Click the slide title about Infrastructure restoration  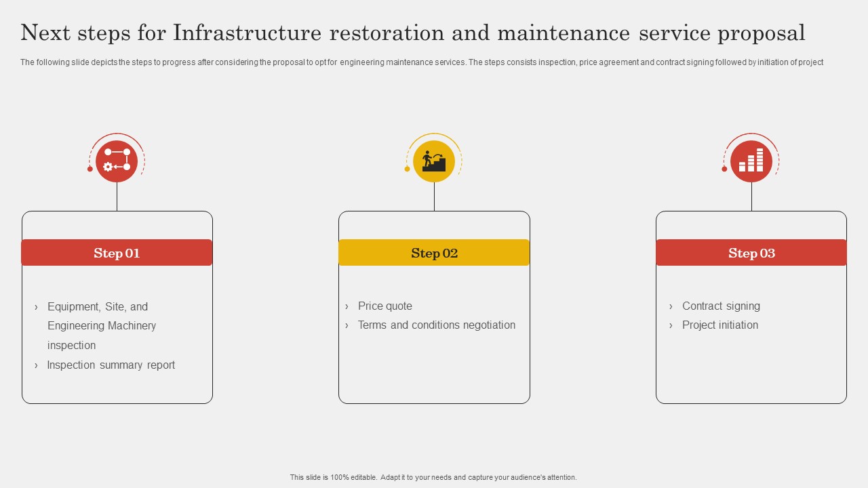(x=413, y=33)
